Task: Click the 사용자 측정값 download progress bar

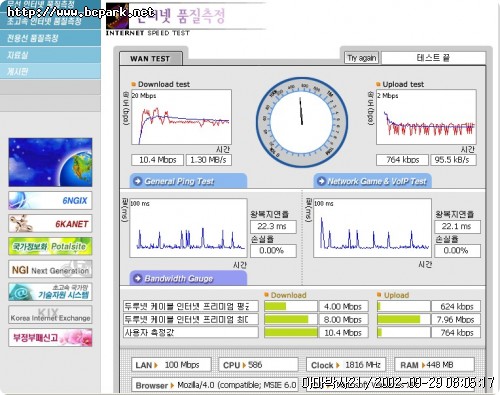Action: tap(291, 332)
